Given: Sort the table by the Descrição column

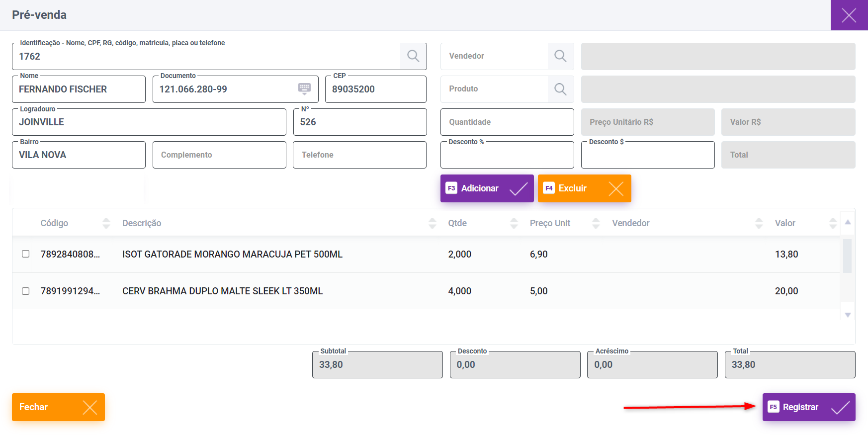Looking at the screenshot, I should click(x=432, y=223).
